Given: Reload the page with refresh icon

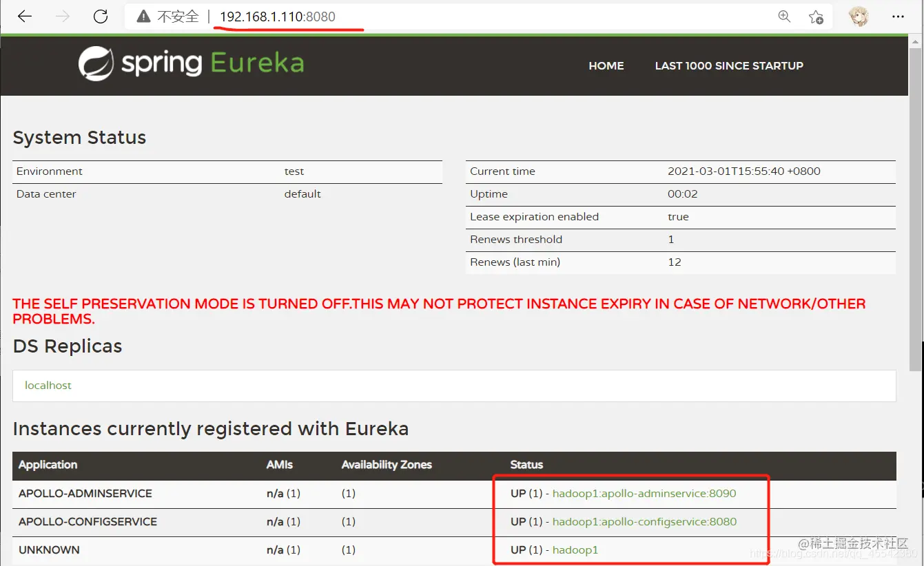Looking at the screenshot, I should pyautogui.click(x=101, y=17).
